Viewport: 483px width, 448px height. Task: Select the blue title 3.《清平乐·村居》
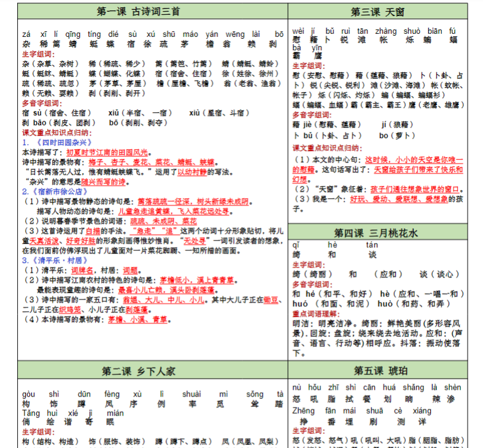tap(55, 260)
